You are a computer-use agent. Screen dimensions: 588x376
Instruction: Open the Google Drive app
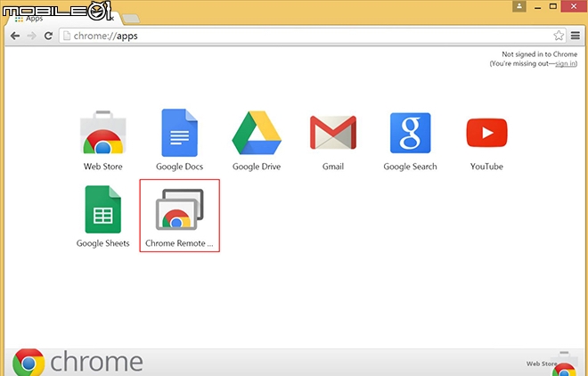pos(257,133)
